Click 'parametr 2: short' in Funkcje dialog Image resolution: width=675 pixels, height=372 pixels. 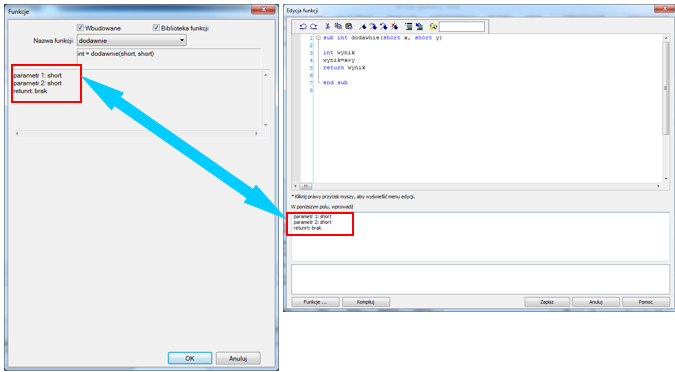coord(37,83)
